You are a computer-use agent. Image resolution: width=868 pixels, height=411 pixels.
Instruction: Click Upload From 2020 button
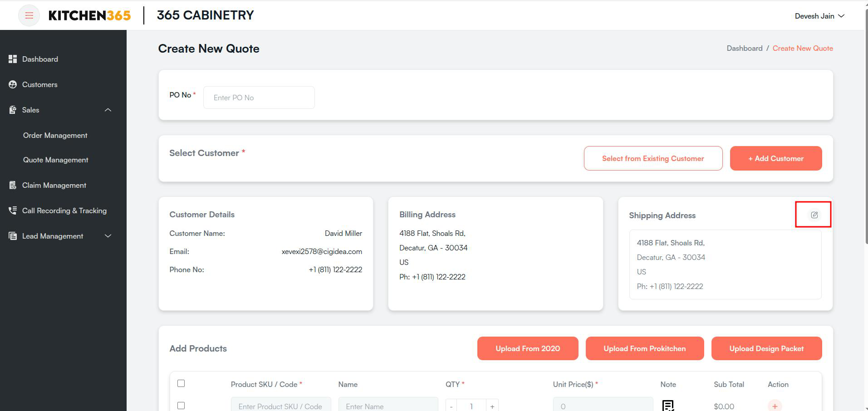pos(528,348)
